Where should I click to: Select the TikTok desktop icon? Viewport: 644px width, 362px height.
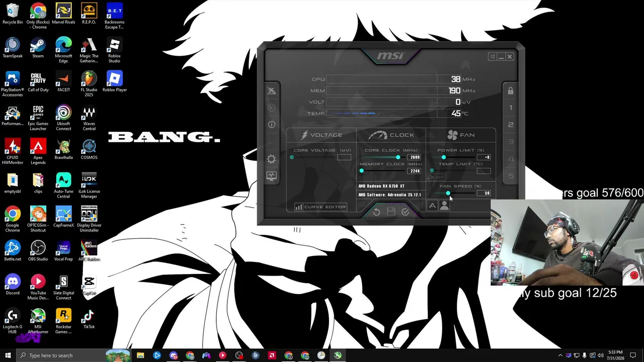[x=89, y=319]
